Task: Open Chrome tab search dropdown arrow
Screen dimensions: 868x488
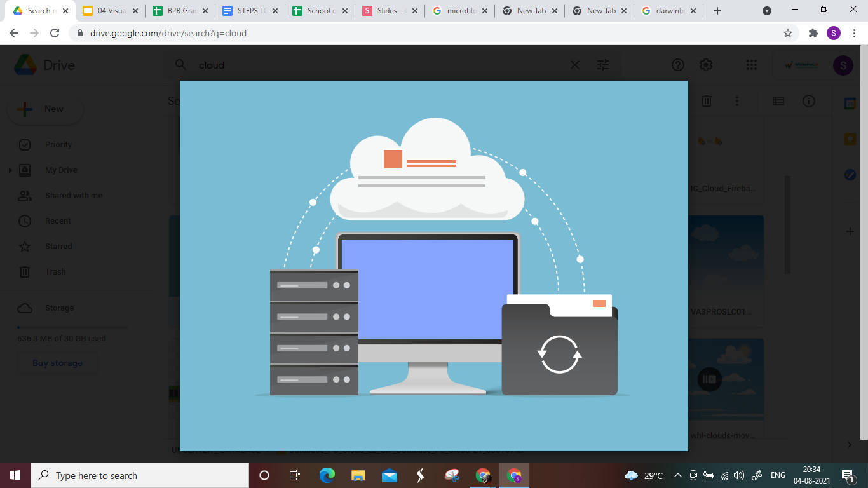Action: [x=767, y=11]
